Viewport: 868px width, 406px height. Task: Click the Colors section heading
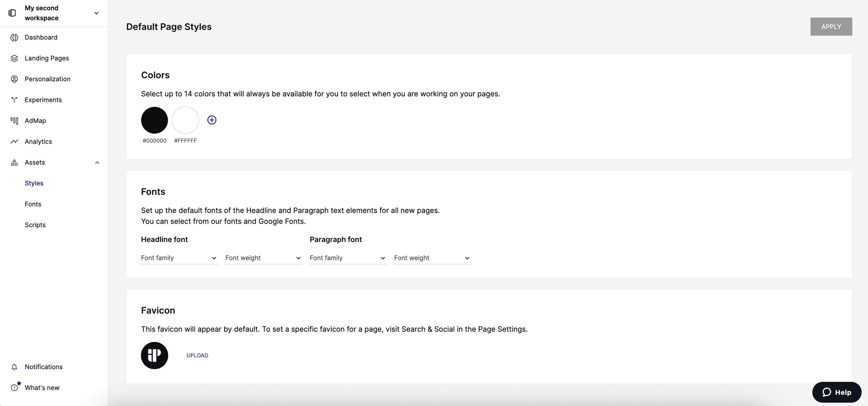[x=155, y=75]
